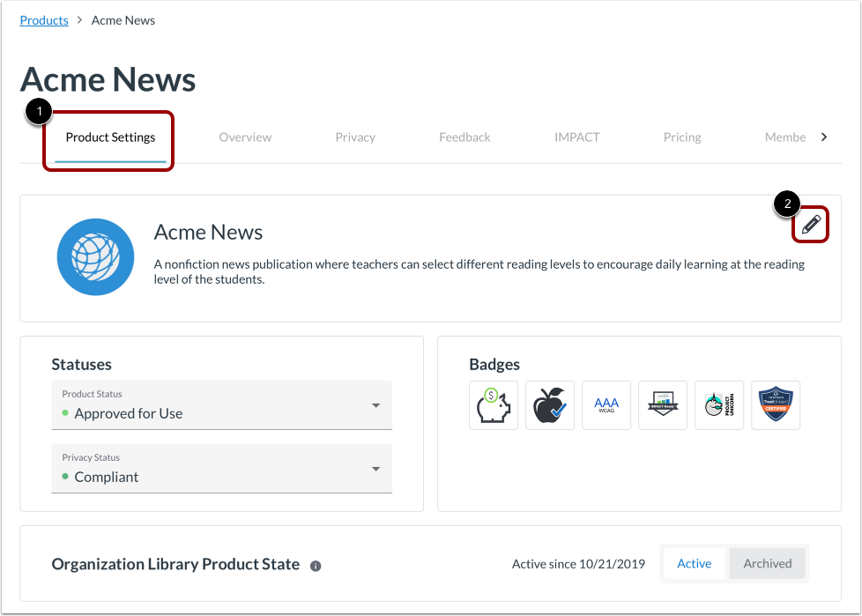Click the Organization Library Product State info icon
The image size is (862, 616).
316,565
